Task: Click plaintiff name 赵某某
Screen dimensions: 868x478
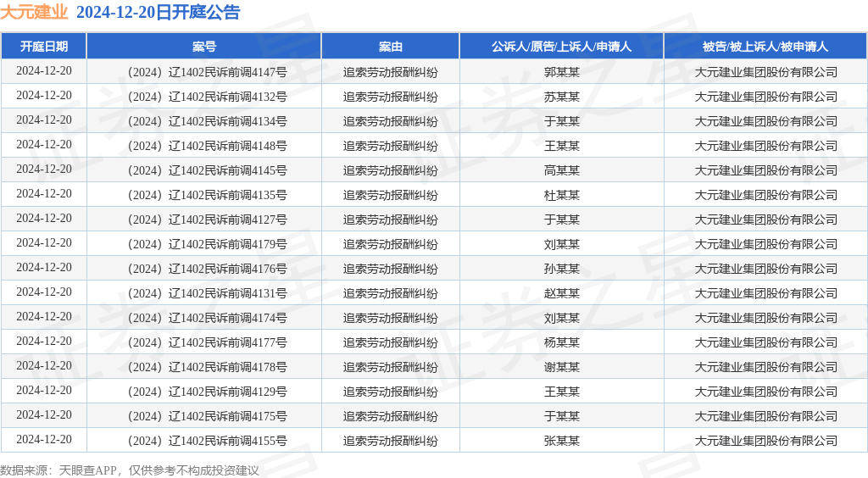Action: click(561, 293)
